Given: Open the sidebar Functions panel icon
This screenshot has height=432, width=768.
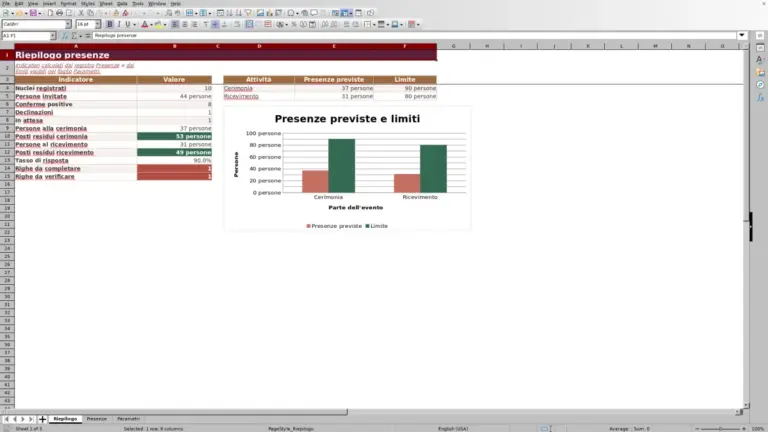Looking at the screenshot, I should (x=760, y=97).
